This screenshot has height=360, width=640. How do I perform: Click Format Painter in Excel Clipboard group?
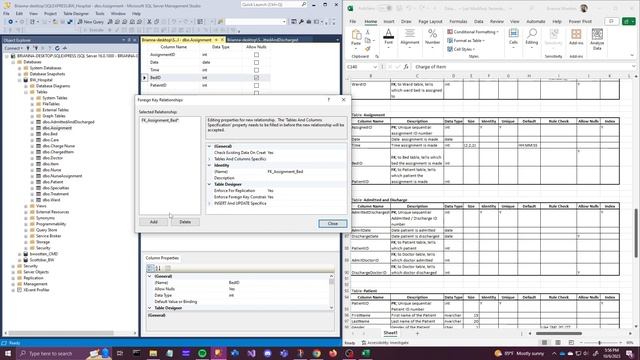(367, 49)
